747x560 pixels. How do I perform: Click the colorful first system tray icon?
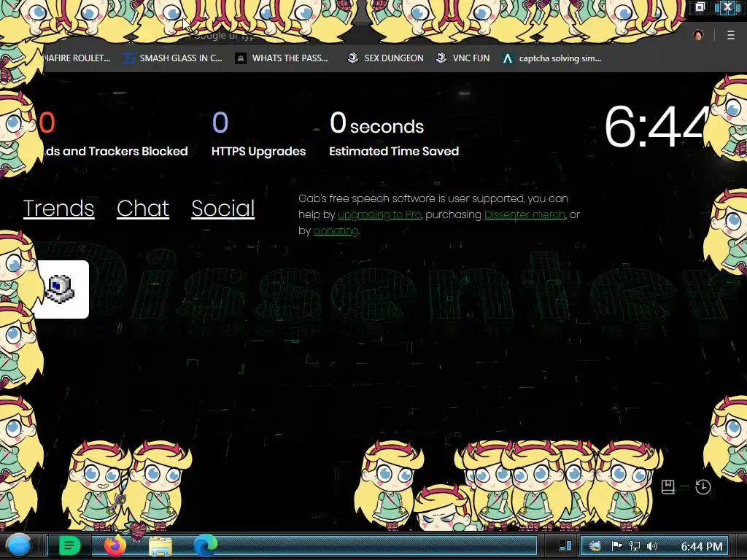click(594, 546)
